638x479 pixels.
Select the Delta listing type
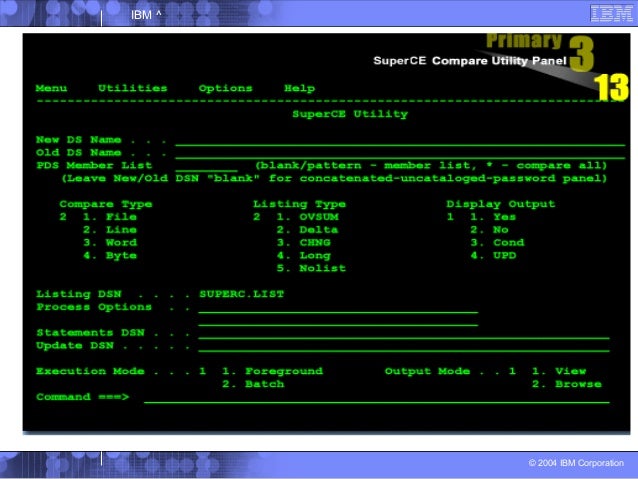click(307, 230)
